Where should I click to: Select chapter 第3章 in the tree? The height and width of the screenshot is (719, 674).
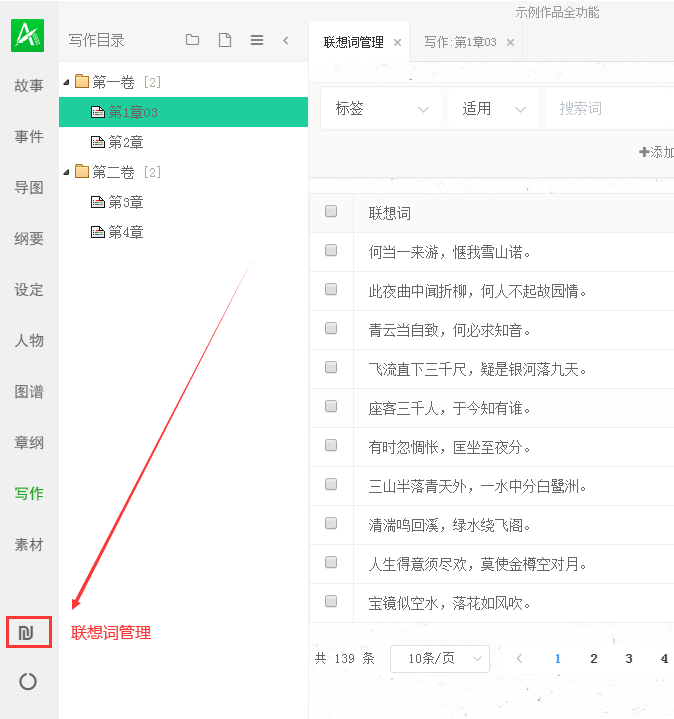pos(183,202)
